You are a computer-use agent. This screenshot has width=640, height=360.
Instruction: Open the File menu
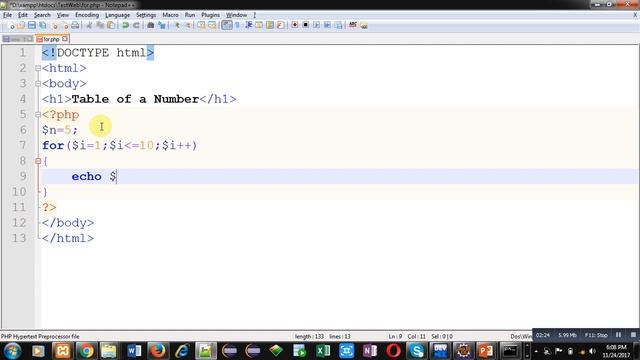(7, 15)
